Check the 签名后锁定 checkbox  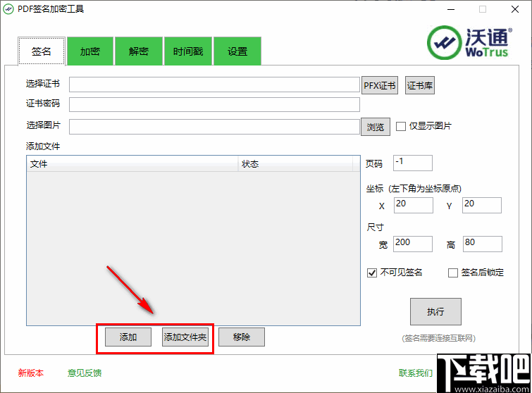(453, 273)
